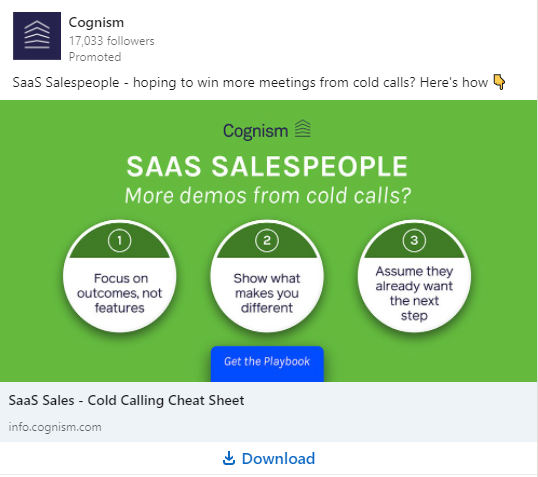Open SaaS Sales - Cold Calling Cheat Sheet title
The height and width of the screenshot is (477, 538).
click(x=126, y=400)
